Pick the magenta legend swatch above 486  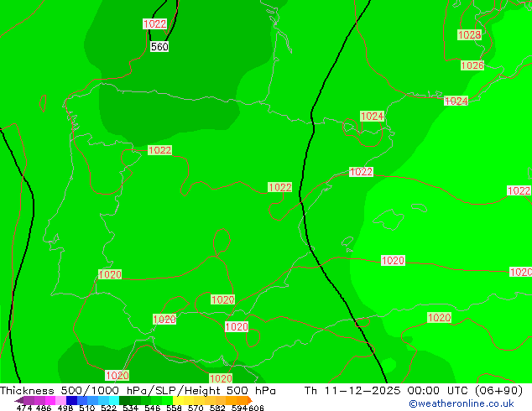50,400
